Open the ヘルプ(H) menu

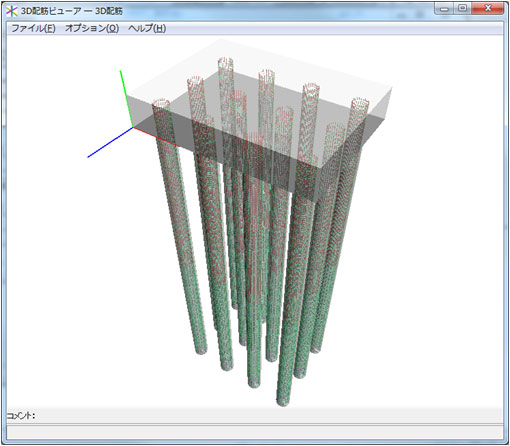tap(147, 28)
